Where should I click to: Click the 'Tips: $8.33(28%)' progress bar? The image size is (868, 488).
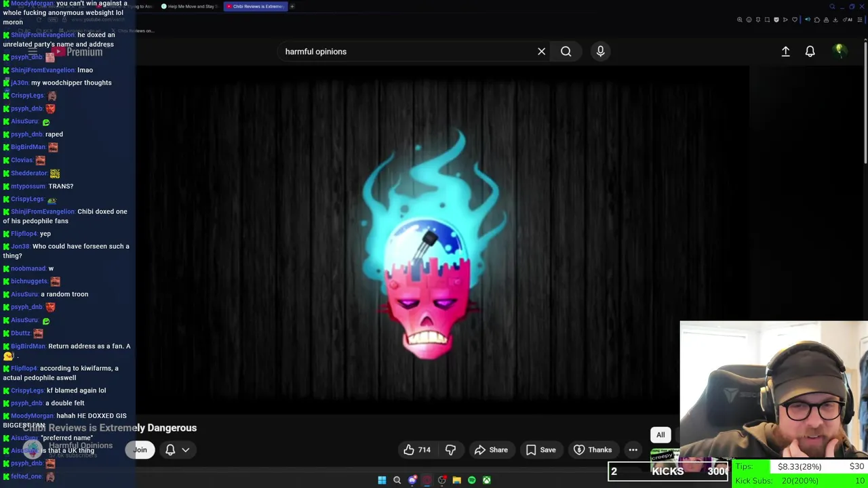pyautogui.click(x=800, y=467)
